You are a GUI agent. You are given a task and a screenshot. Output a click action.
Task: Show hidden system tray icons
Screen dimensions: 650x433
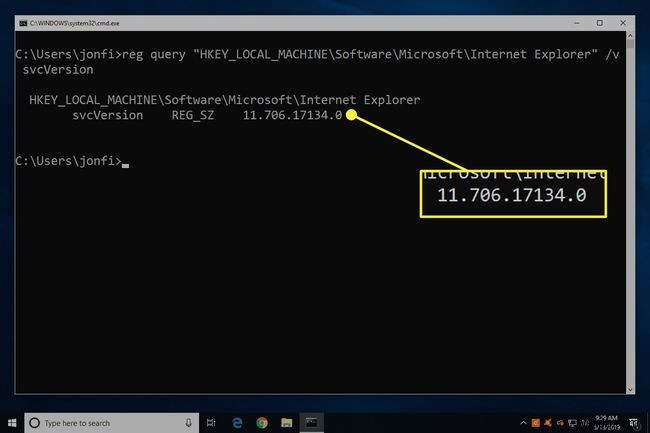(523, 423)
